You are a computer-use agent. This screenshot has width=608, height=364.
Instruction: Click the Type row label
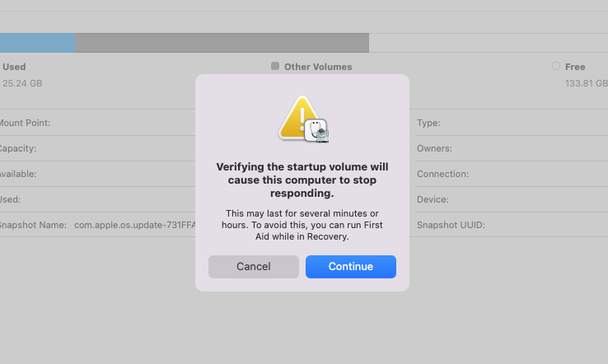coord(428,123)
